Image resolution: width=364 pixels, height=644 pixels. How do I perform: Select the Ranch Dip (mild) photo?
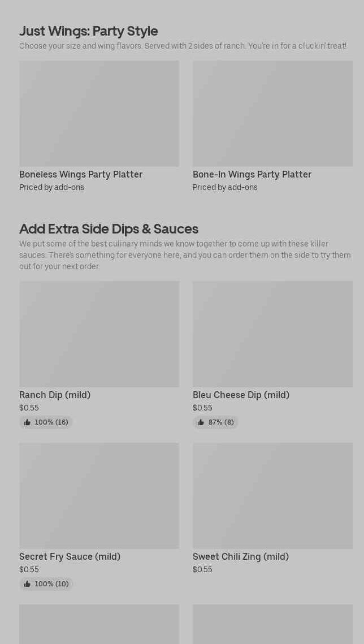[x=99, y=334]
